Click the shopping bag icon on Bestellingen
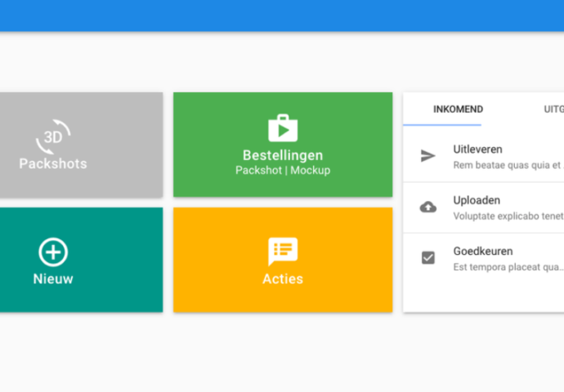 point(283,128)
